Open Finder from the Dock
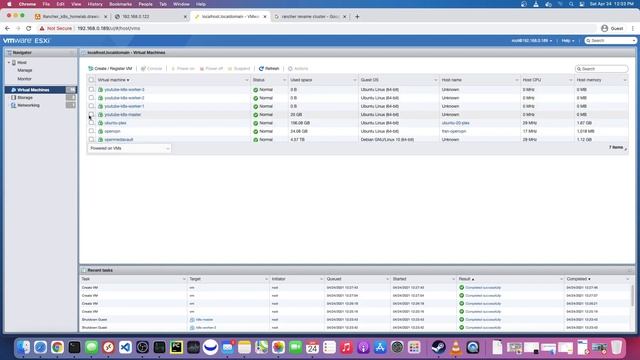This screenshot has height=360, width=640. point(23,347)
